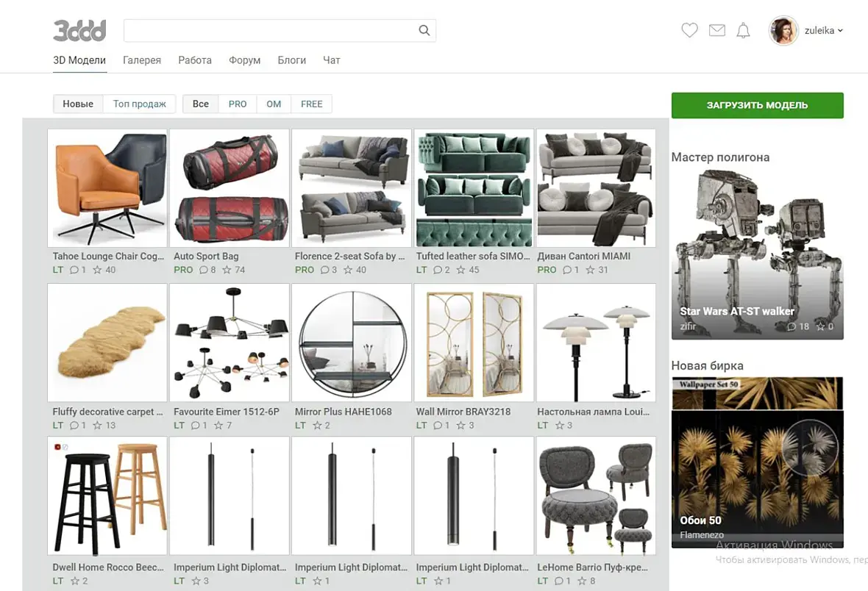Click comment icon on Star Wars AT-ST walker
Image resolution: width=868 pixels, height=591 pixels.
[x=791, y=326]
